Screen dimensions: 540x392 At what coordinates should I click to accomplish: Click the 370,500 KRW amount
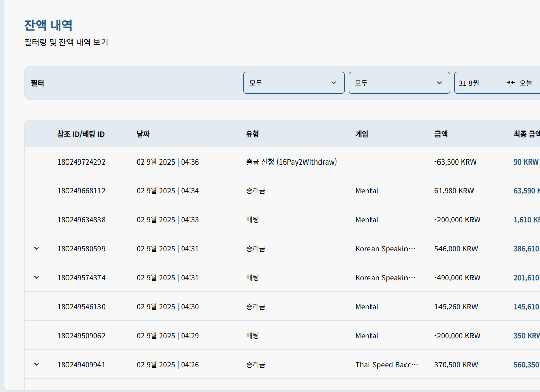click(456, 365)
